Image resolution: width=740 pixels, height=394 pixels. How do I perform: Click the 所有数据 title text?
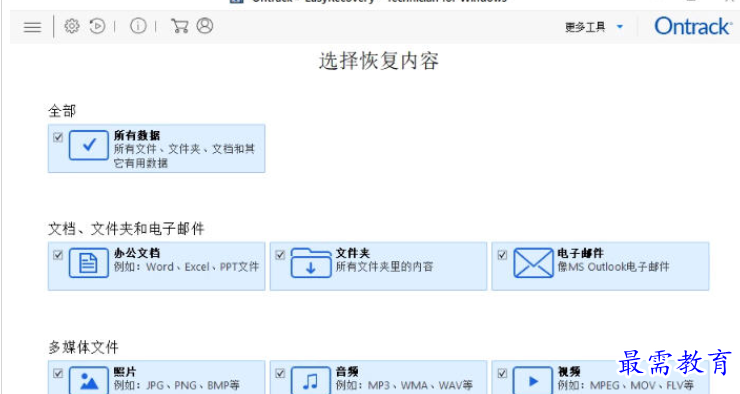point(137,135)
